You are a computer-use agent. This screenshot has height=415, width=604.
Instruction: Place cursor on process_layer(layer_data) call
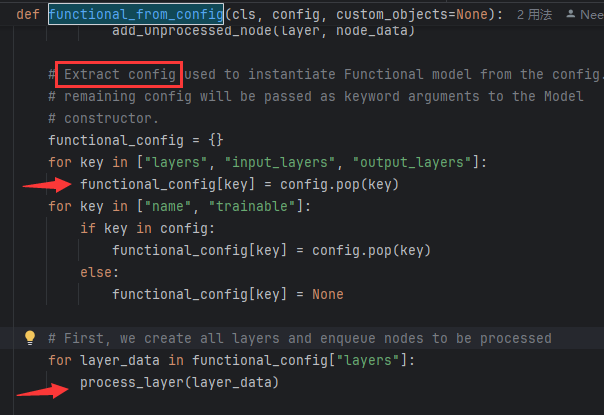179,382
